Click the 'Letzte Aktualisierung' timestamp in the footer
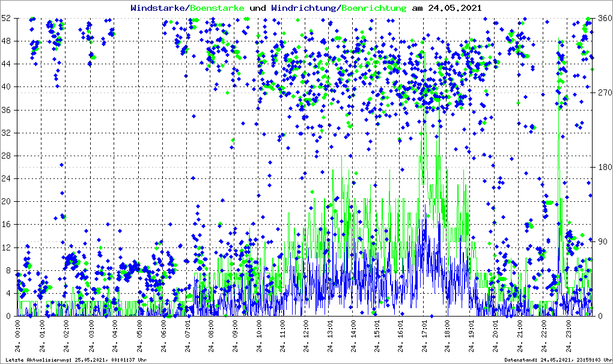The width and height of the screenshot is (613, 364). [75, 360]
